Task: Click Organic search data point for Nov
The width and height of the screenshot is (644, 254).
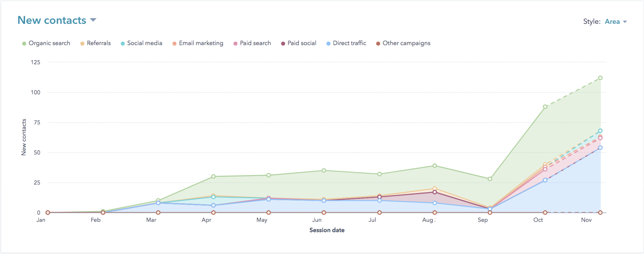Action: click(600, 78)
